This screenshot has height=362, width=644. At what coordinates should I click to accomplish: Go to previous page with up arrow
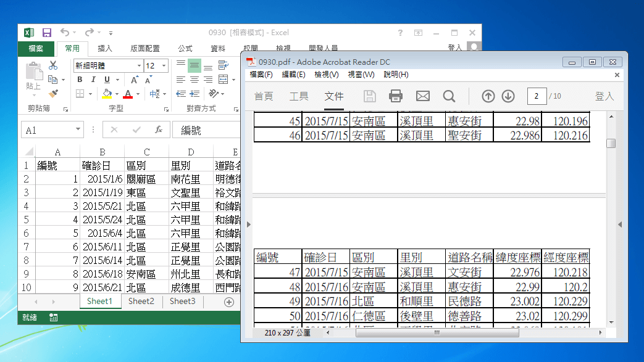(x=488, y=96)
